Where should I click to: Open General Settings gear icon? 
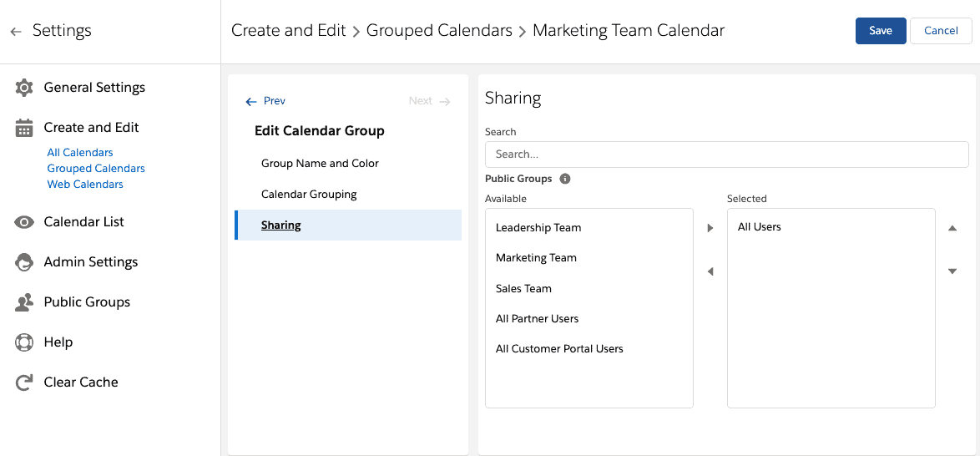pyautogui.click(x=23, y=88)
